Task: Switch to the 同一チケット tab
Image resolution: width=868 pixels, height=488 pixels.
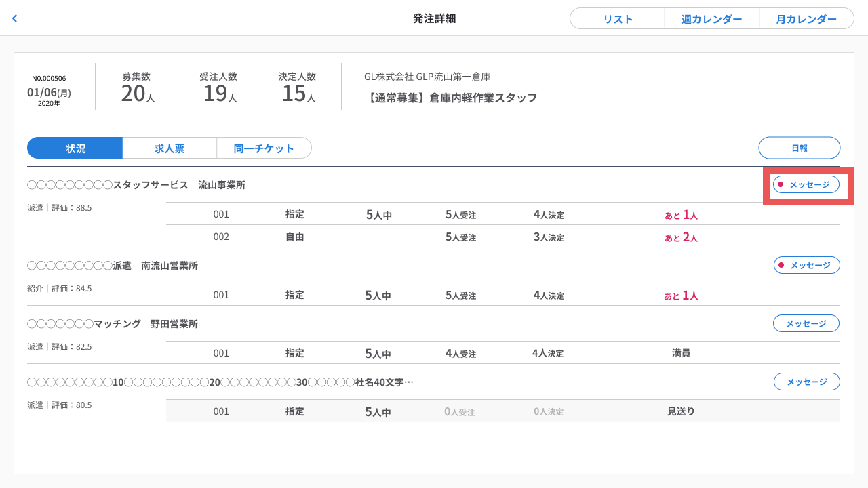Action: 264,148
